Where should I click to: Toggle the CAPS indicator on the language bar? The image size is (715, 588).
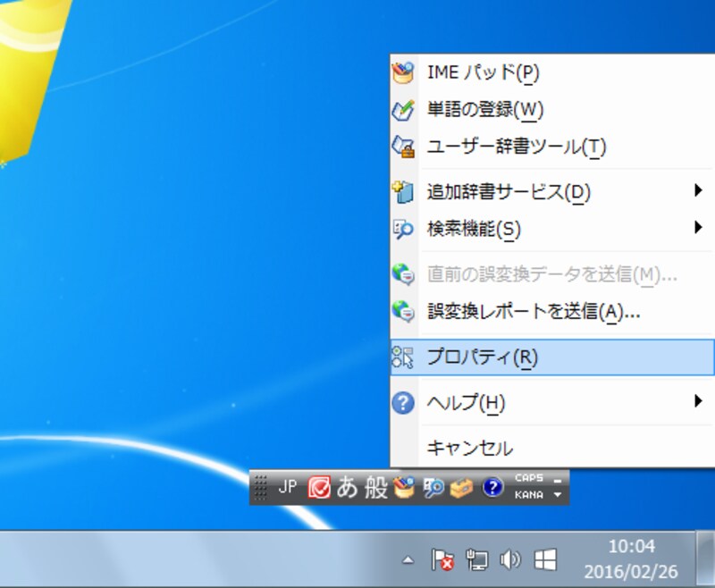pos(528,480)
